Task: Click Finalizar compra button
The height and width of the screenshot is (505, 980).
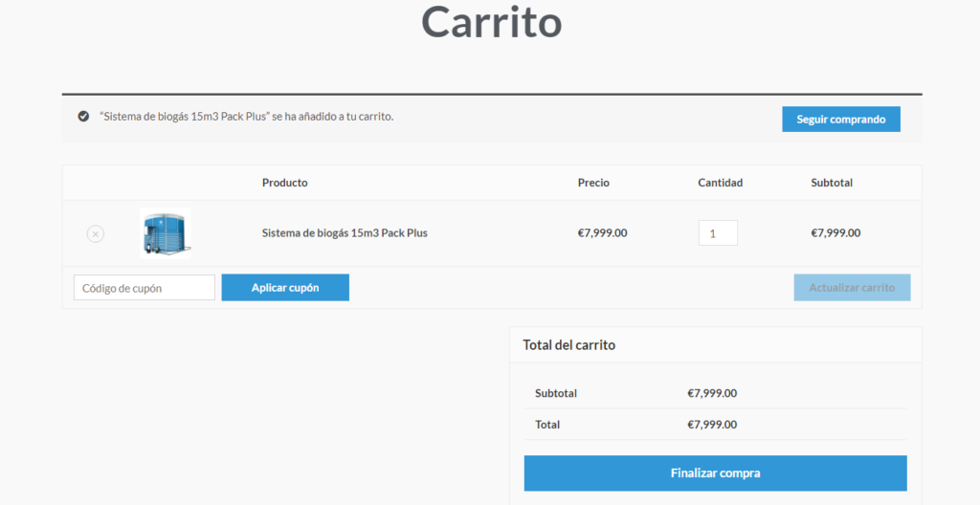Action: [715, 473]
